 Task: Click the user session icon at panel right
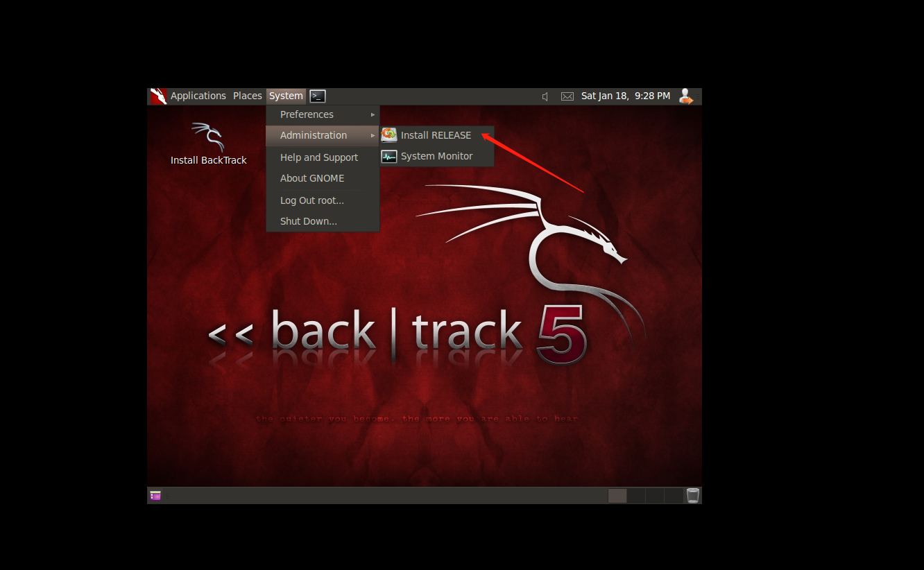tap(686, 96)
